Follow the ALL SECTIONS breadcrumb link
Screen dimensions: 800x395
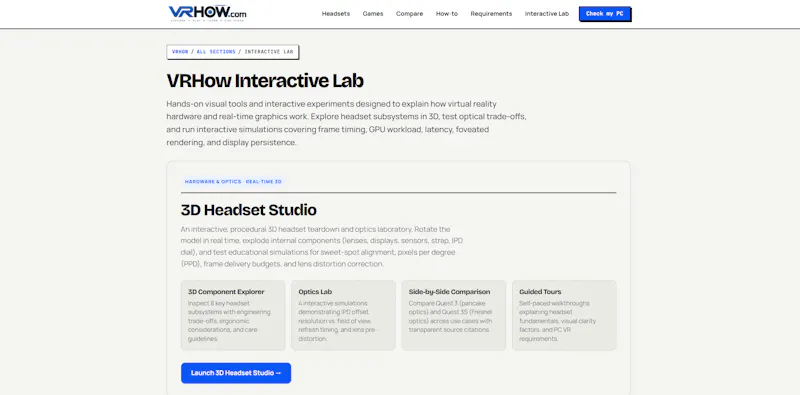(216, 52)
